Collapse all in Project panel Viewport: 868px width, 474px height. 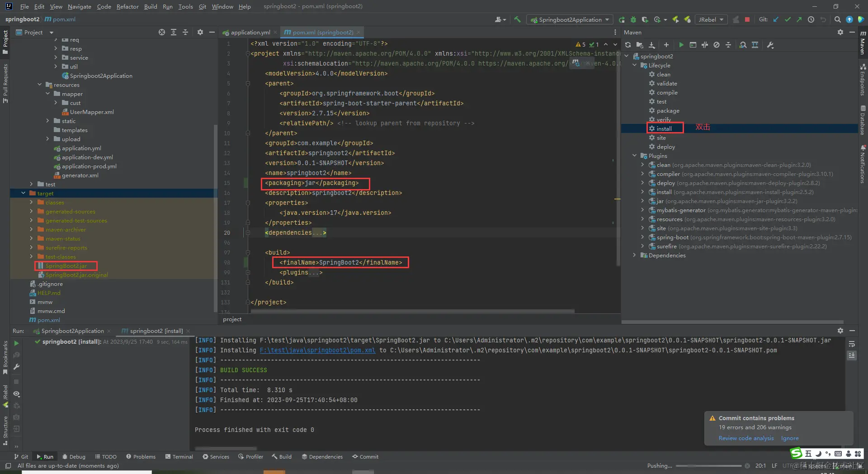[x=185, y=32]
